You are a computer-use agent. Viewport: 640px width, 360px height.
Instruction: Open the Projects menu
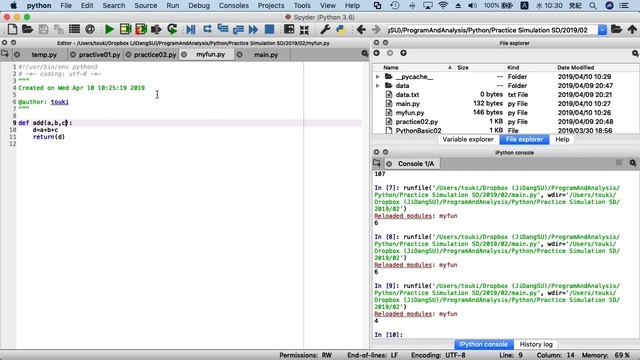271,6
